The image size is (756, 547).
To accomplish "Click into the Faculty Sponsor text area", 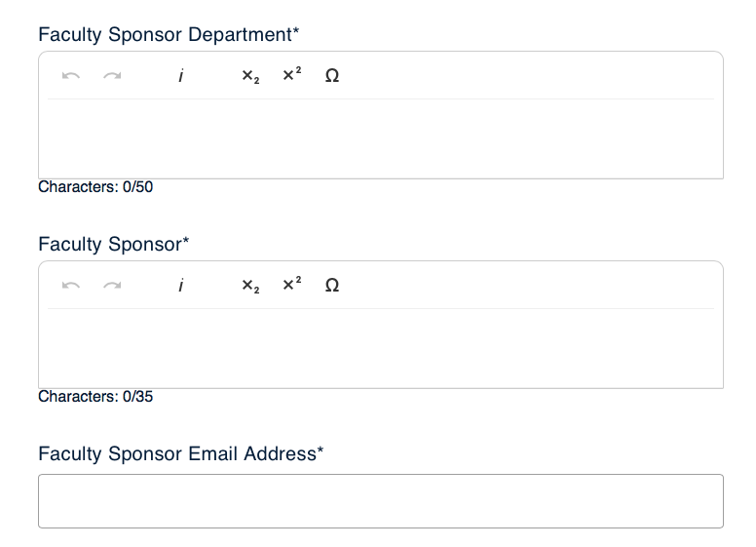I will coord(380,348).
